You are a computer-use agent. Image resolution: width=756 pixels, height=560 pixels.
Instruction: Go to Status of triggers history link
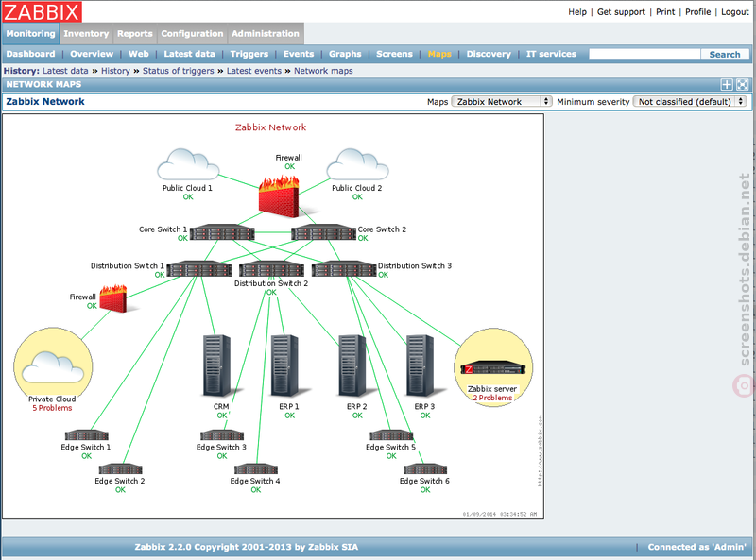coord(179,71)
